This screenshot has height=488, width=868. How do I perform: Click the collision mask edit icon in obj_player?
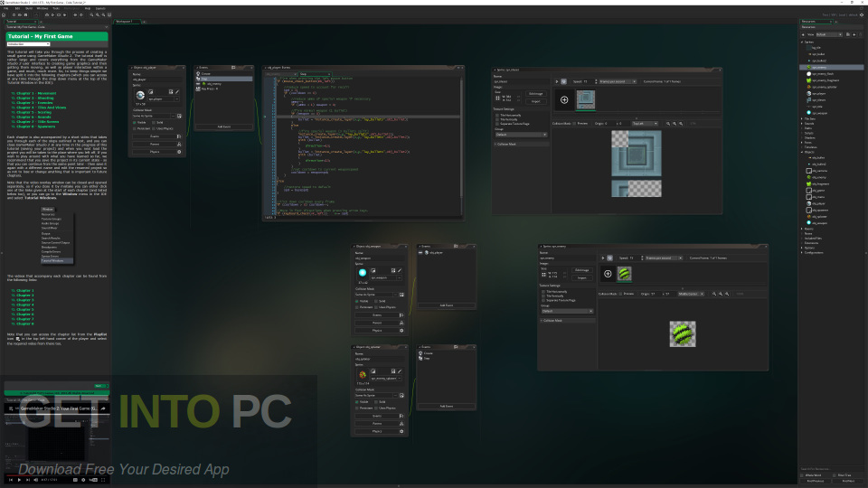click(179, 116)
